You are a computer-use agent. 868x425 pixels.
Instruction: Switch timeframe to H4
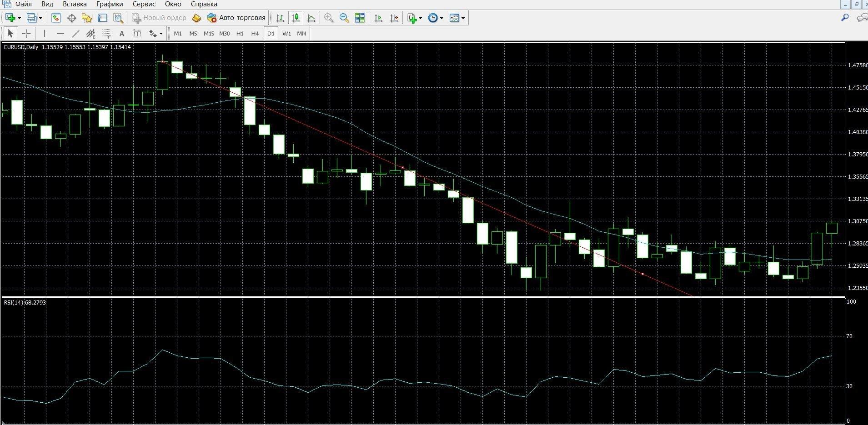[255, 34]
